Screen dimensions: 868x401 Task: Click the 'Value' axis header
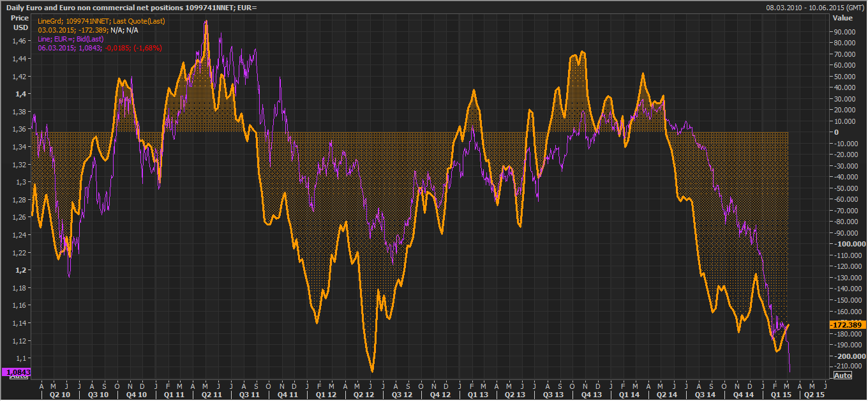tap(842, 19)
